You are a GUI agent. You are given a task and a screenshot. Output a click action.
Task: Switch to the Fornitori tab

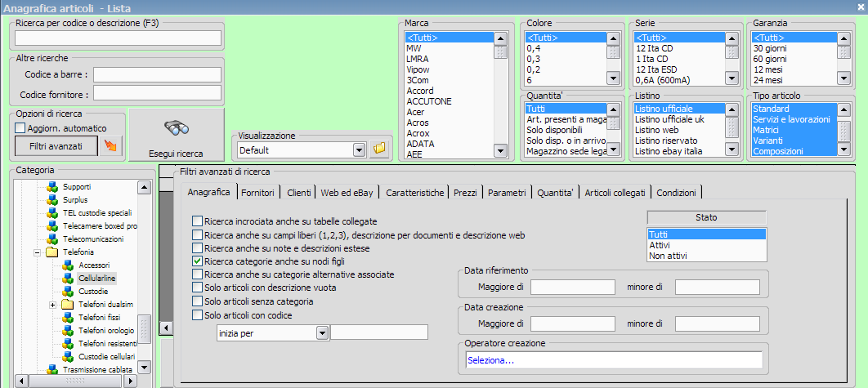[x=258, y=193]
